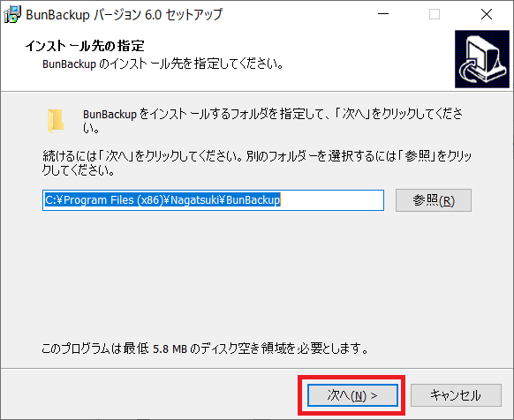This screenshot has height=420, width=514.
Task: Click the yellow folder icon
Action: coord(56,121)
